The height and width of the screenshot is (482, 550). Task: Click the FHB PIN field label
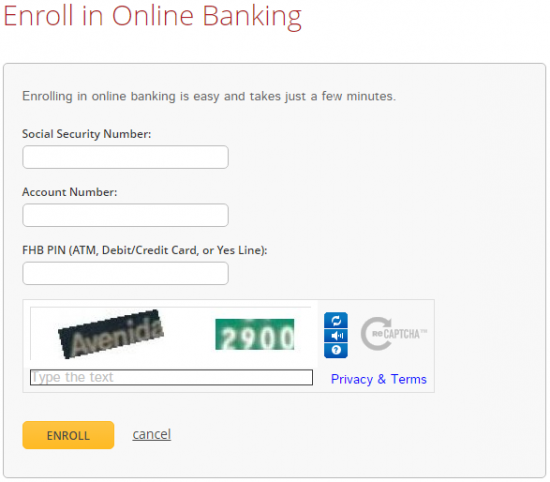pyautogui.click(x=145, y=250)
